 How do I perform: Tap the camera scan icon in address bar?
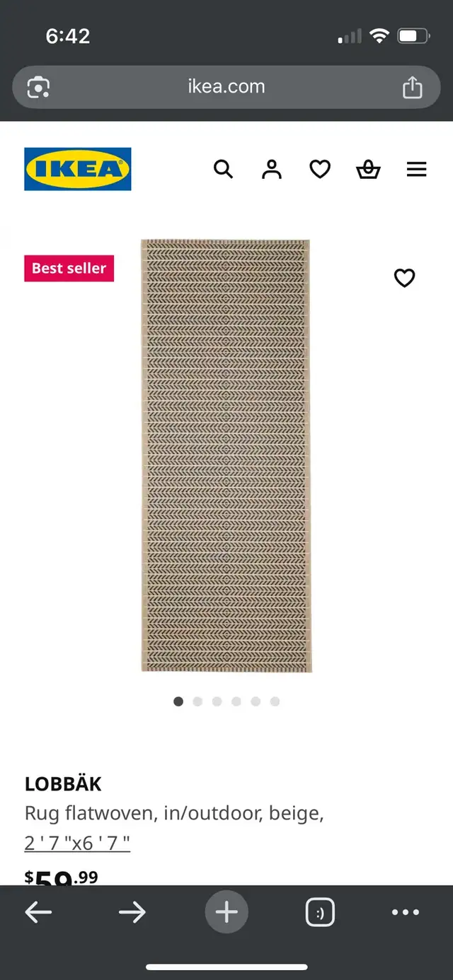click(x=38, y=87)
